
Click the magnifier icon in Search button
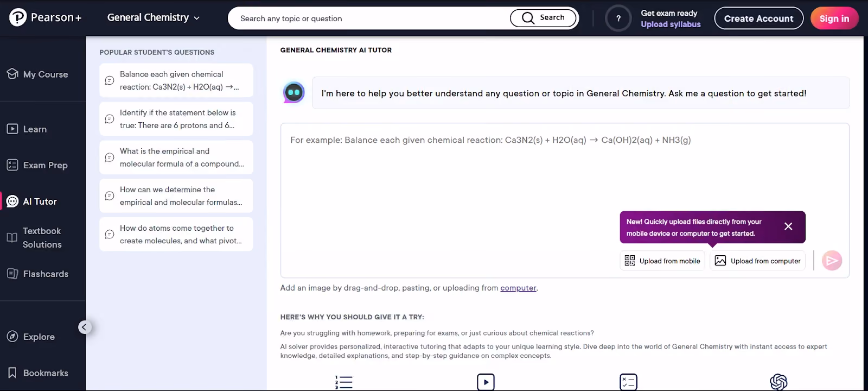pyautogui.click(x=528, y=18)
